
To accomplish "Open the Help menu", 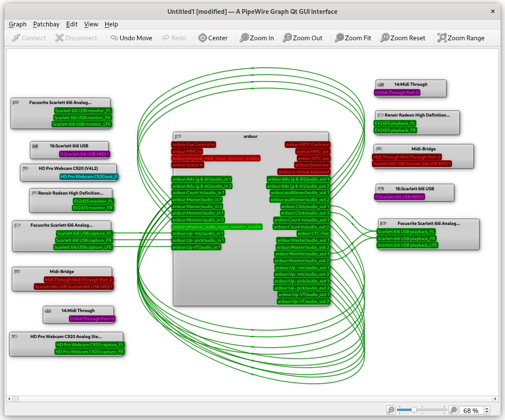I will pyautogui.click(x=111, y=24).
